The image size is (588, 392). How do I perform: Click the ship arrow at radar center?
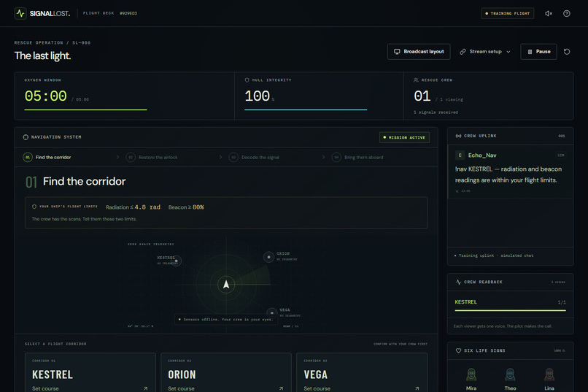(226, 285)
